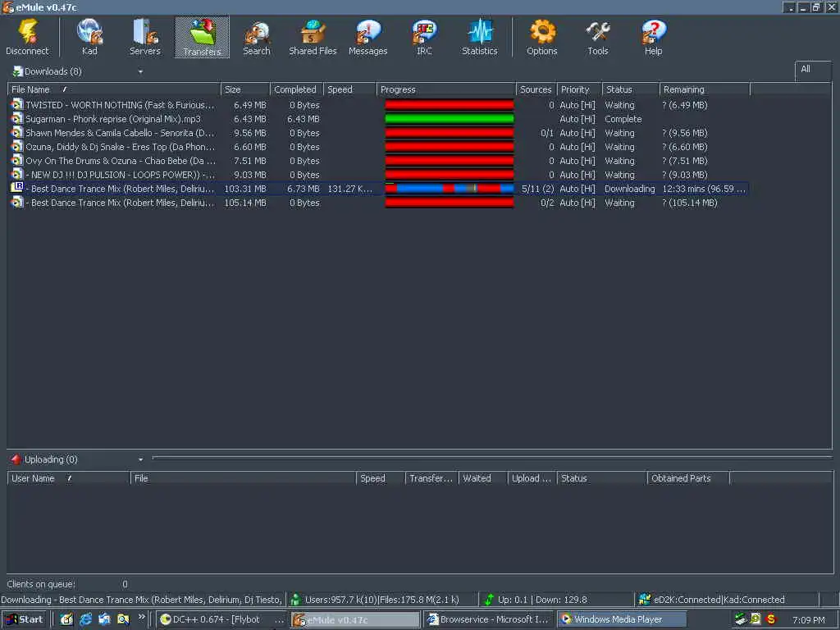Click the Downloads (8) list icon
Viewport: 840px width, 630px height.
point(17,71)
